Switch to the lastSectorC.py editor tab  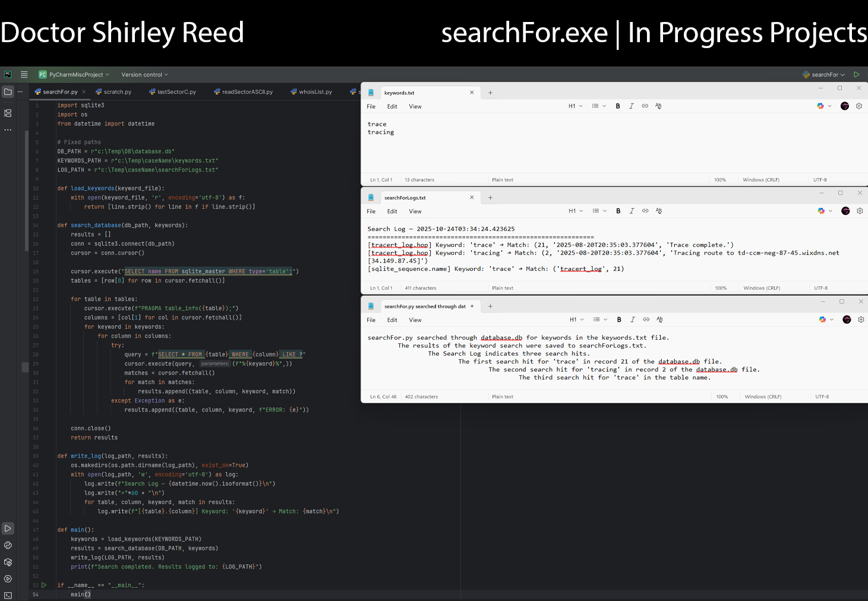[x=176, y=92]
